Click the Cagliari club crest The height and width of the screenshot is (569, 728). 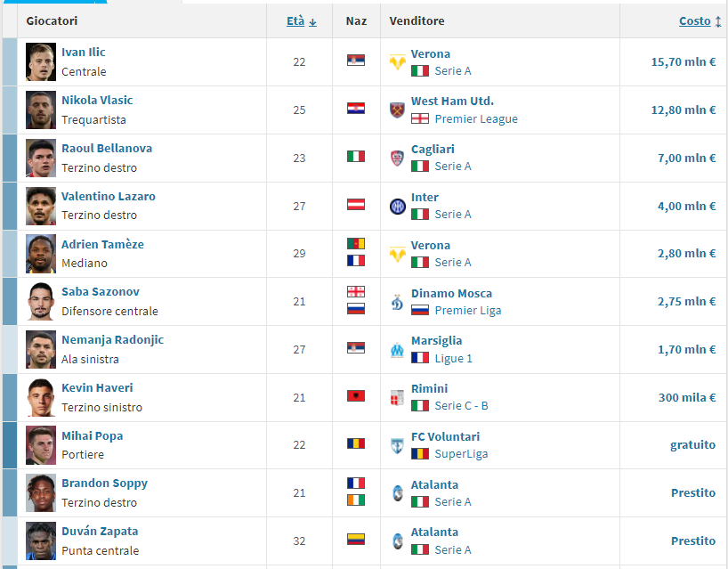(x=397, y=159)
